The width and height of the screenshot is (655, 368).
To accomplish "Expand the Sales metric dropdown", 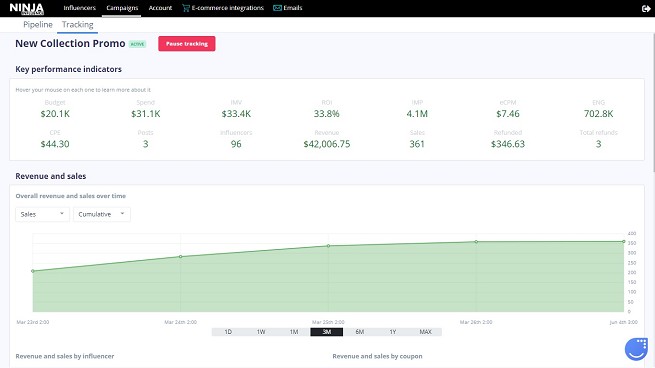I will tap(42, 214).
